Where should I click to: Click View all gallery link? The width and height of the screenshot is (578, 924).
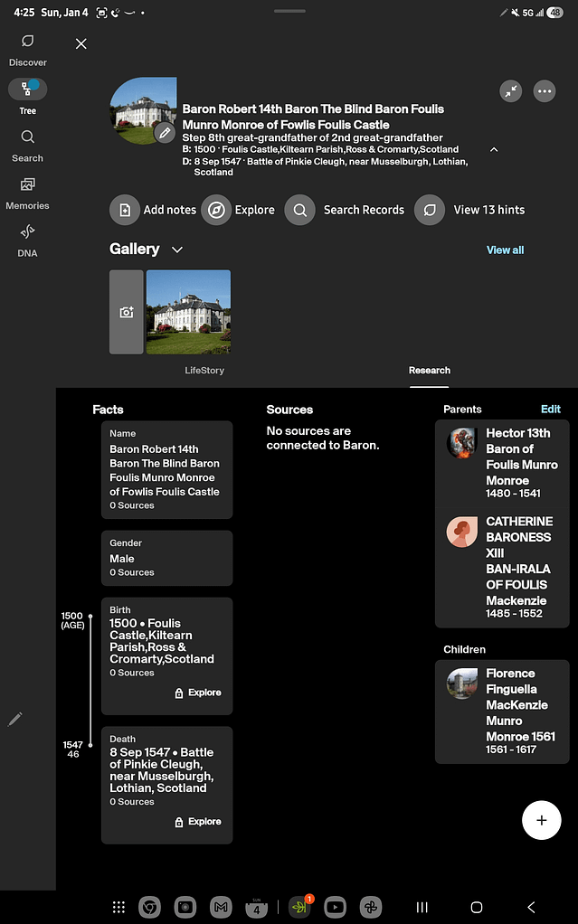(505, 250)
